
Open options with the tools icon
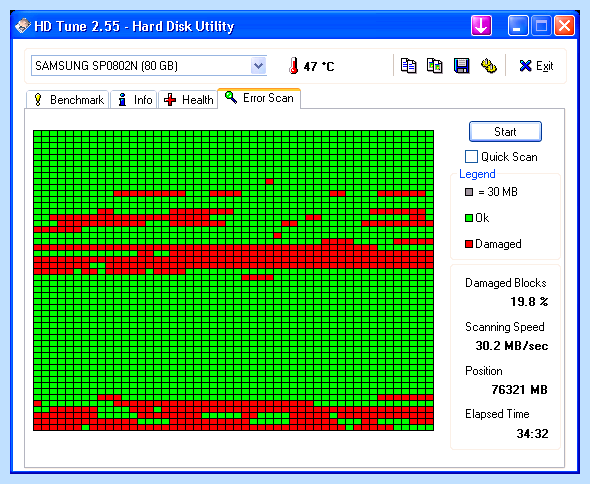[488, 66]
